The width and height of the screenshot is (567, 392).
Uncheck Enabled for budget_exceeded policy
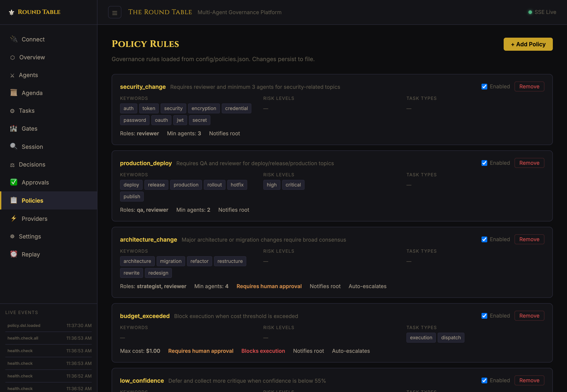484,316
